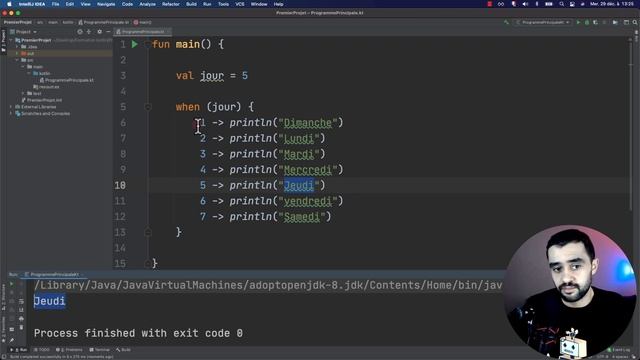The width and height of the screenshot is (640, 360).
Task: Toggle soft-wrap icon in Run console toolbar
Action: click(x=21, y=301)
